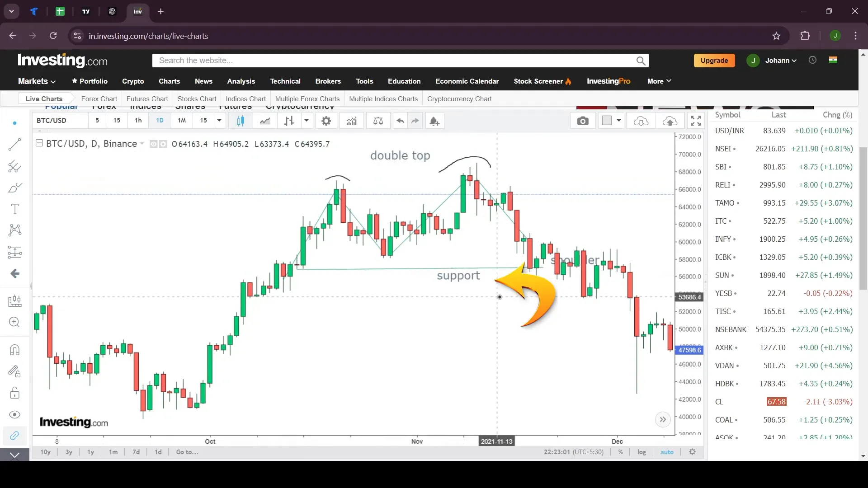Open the Stocks Chart tab

pyautogui.click(x=197, y=99)
